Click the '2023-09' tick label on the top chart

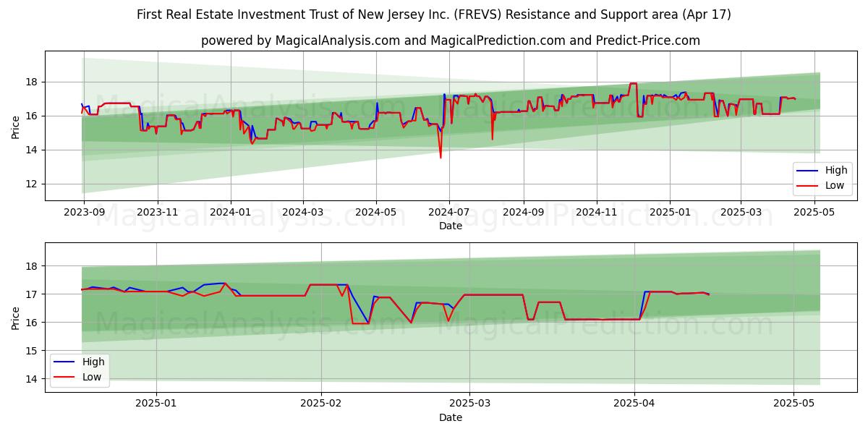click(x=84, y=213)
